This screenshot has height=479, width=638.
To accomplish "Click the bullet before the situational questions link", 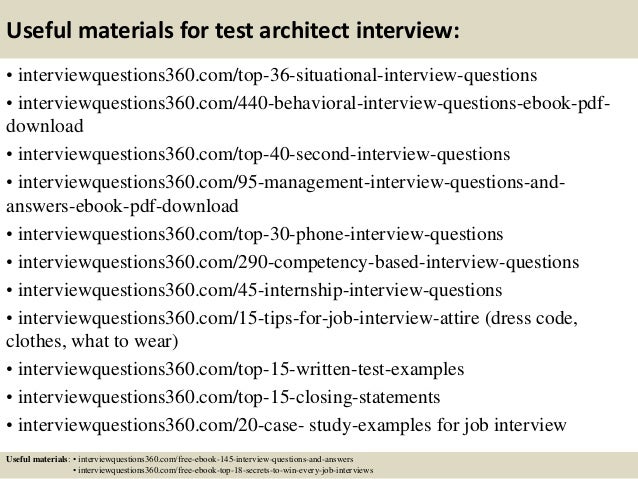I will (x=9, y=76).
